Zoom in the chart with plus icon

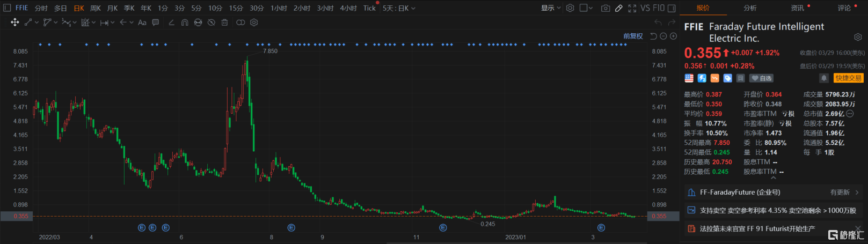click(673, 36)
